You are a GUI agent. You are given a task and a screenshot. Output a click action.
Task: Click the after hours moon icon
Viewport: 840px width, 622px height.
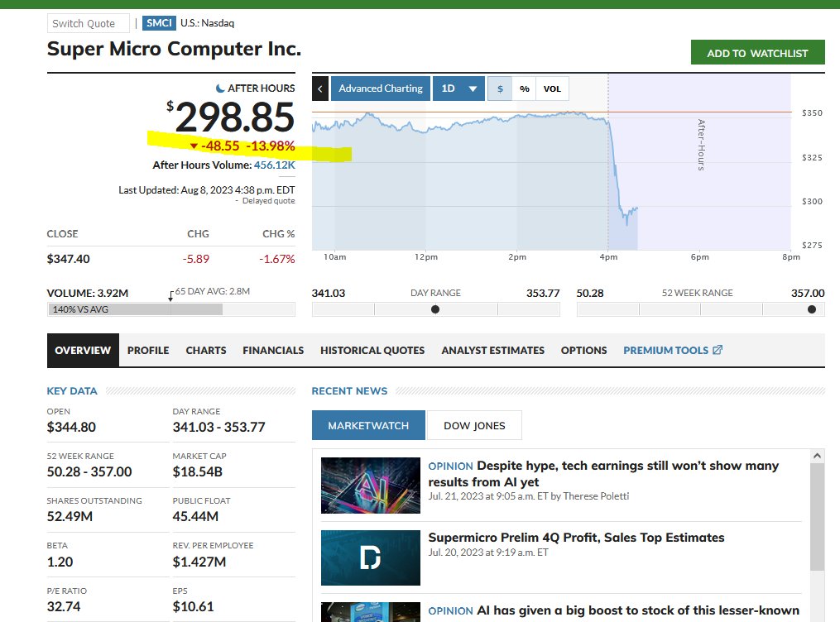point(219,89)
